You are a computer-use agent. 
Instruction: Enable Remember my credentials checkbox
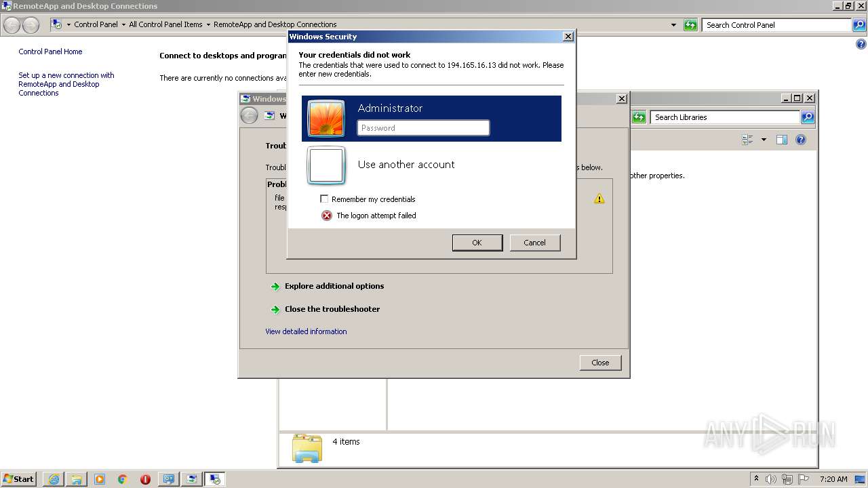[x=324, y=199]
